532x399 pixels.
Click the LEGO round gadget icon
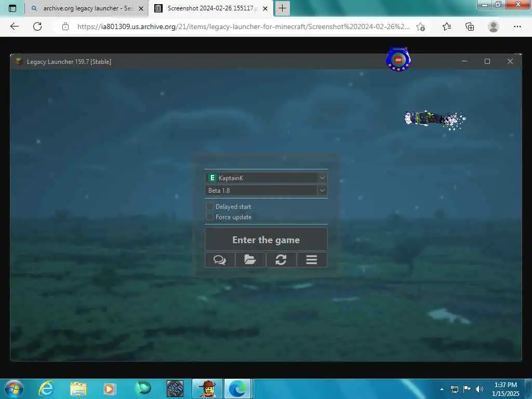[398, 59]
